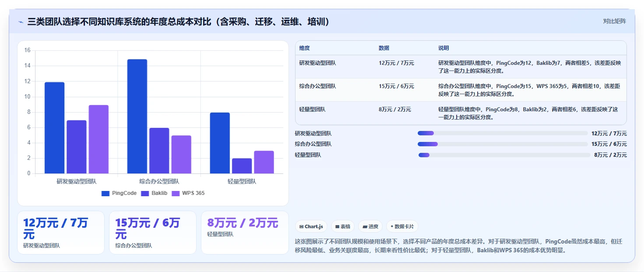Click y-axis value 10 in chart

(27, 97)
